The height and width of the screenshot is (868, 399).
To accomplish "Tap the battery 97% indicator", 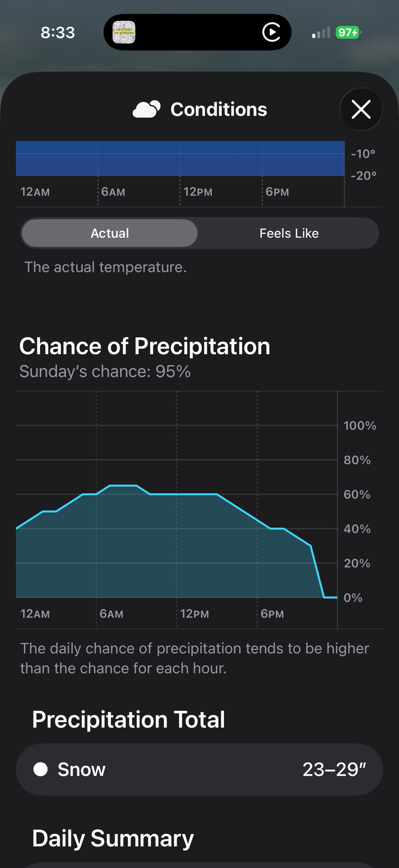I will tap(348, 33).
